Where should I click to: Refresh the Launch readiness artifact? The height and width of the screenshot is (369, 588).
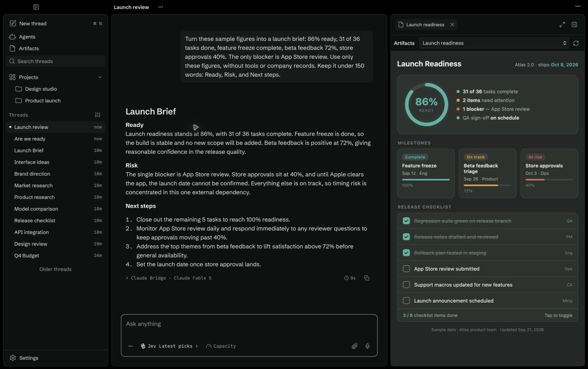click(576, 43)
